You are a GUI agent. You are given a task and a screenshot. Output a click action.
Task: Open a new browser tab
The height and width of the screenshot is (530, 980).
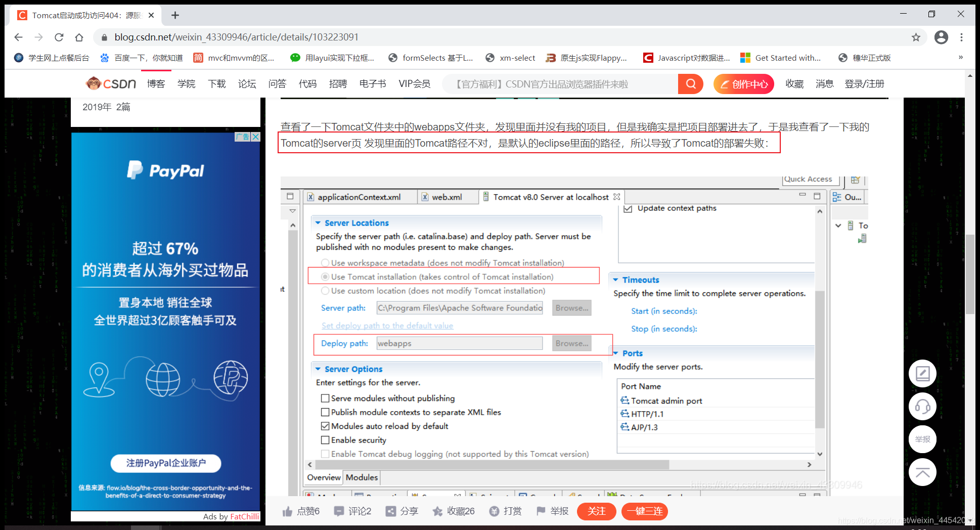tap(175, 15)
